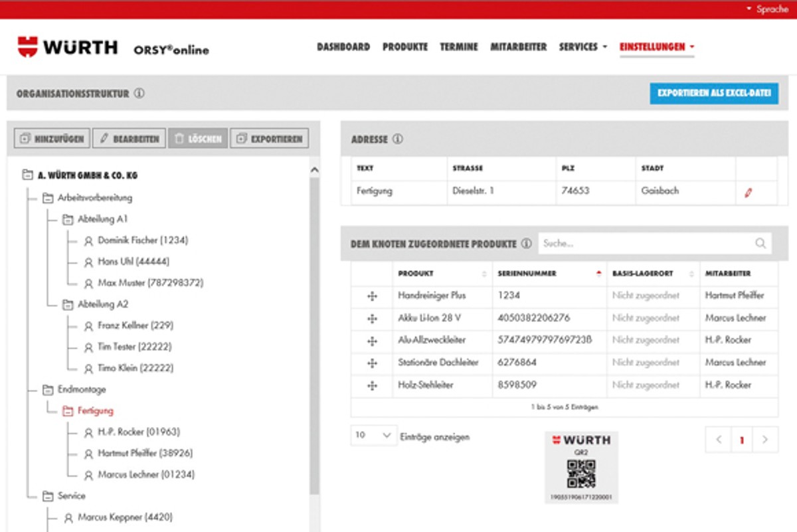
Task: Click the Exportieren button above the tree
Action: [270, 139]
